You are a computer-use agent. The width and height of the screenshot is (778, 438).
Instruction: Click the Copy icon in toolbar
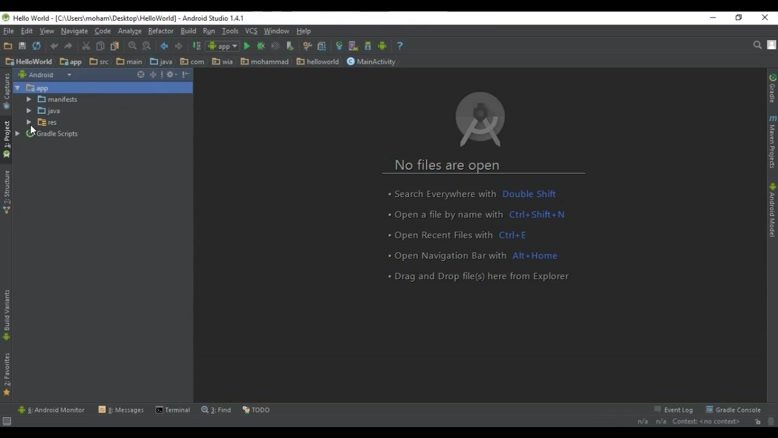tap(100, 46)
